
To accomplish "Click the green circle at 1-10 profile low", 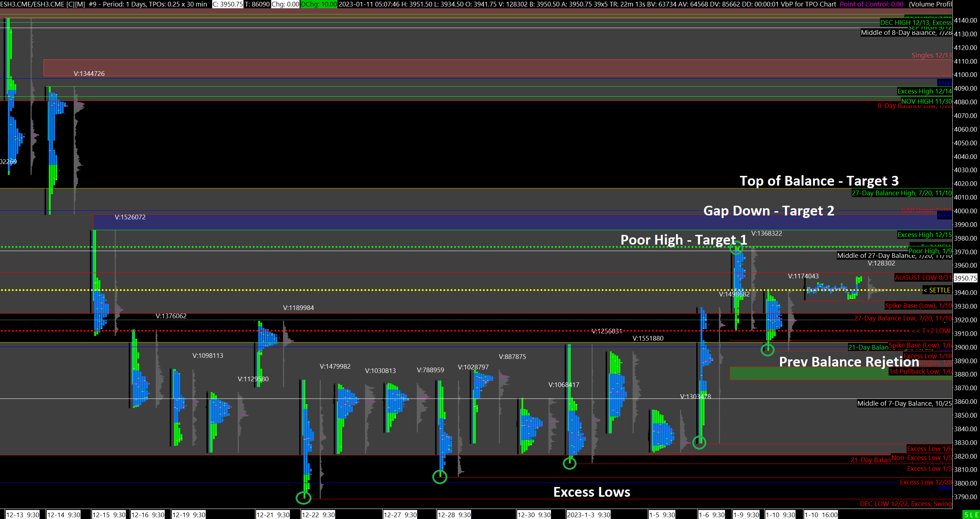I will 767,349.
